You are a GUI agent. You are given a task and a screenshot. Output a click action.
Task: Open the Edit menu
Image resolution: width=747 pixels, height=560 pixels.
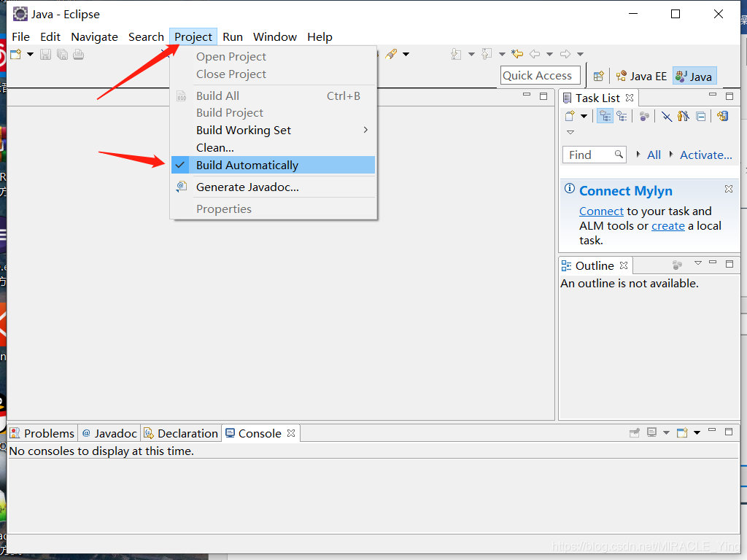click(50, 36)
